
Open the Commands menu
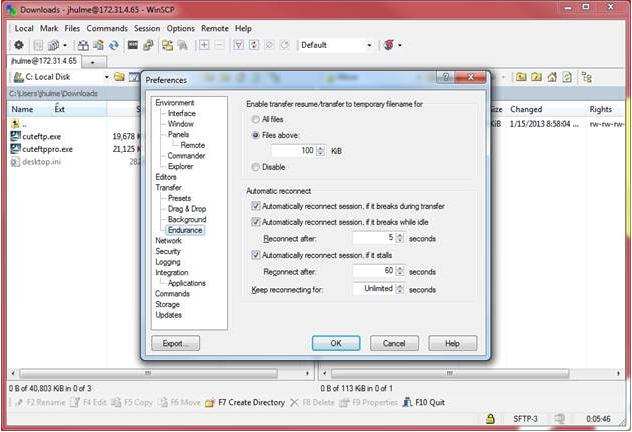(106, 28)
